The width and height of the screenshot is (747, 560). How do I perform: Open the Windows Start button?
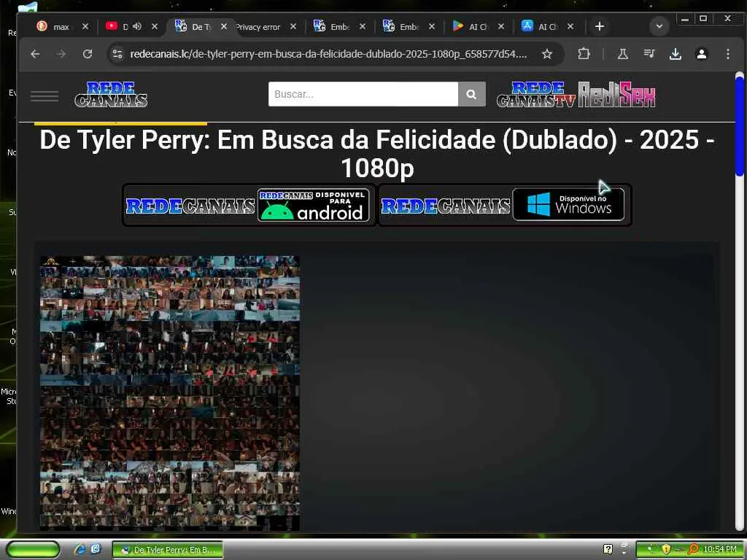pos(33,550)
